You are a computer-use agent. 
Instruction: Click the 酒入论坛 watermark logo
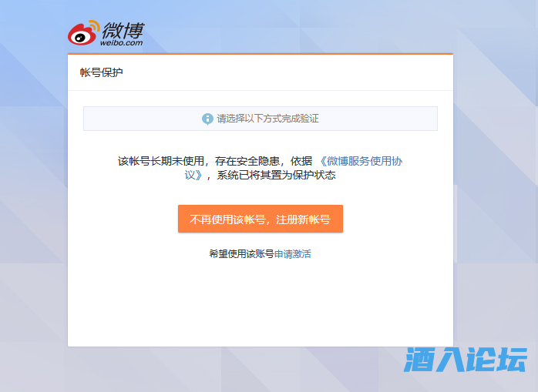(466, 360)
